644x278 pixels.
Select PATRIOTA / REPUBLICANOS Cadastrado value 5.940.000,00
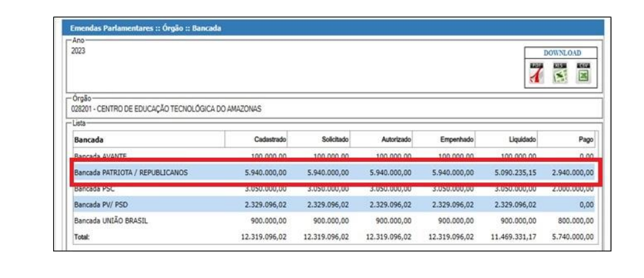266,173
